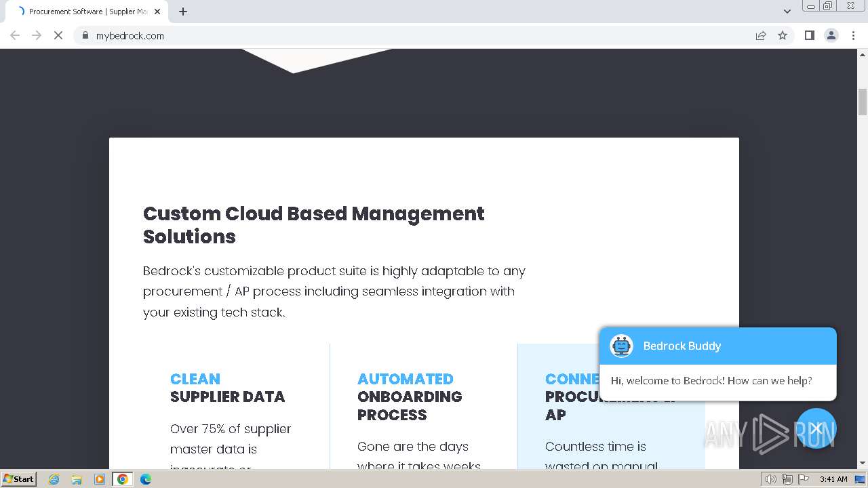Expand the tab search dropdown arrow

787,12
